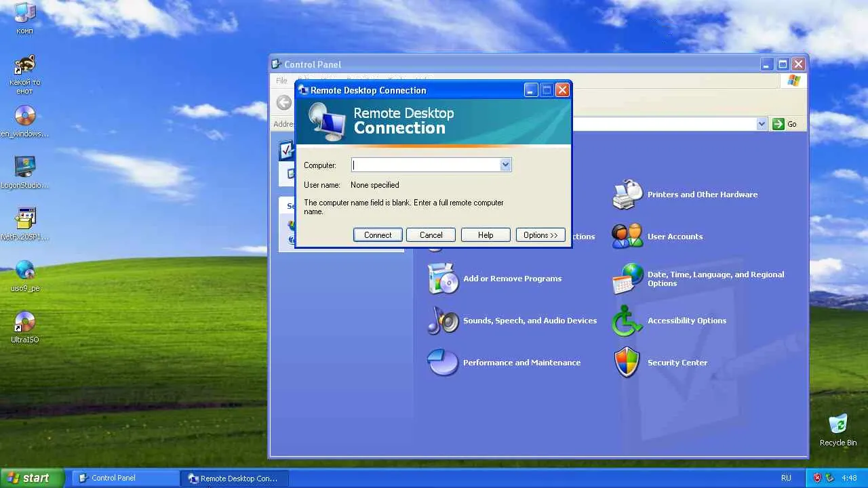Click the Cancel button in Remote Desktop dialog

(x=431, y=235)
